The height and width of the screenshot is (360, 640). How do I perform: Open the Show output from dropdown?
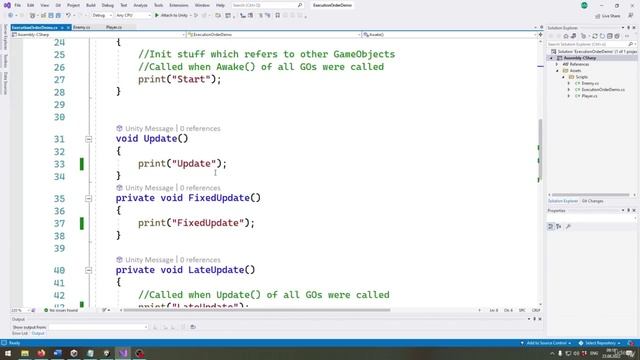[x=98, y=327]
